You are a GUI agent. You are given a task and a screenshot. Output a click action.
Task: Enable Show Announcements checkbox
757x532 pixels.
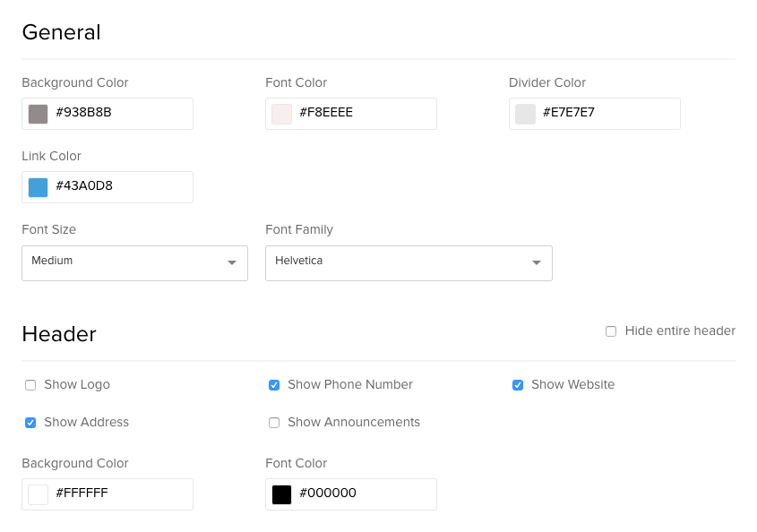[274, 423]
